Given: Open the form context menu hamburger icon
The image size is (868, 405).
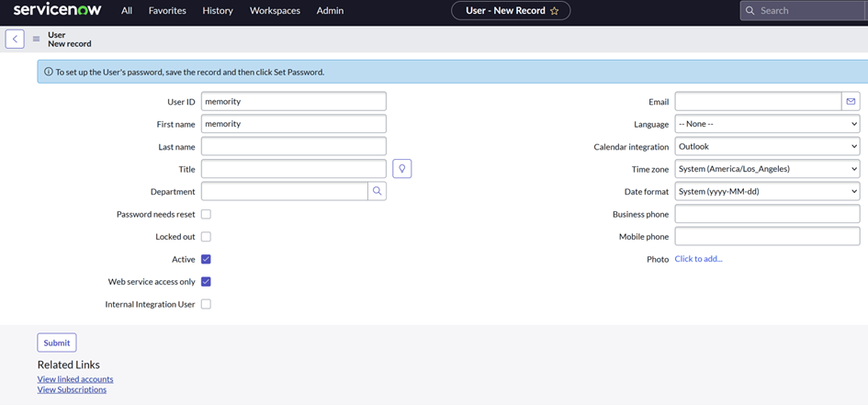Looking at the screenshot, I should coord(36,39).
